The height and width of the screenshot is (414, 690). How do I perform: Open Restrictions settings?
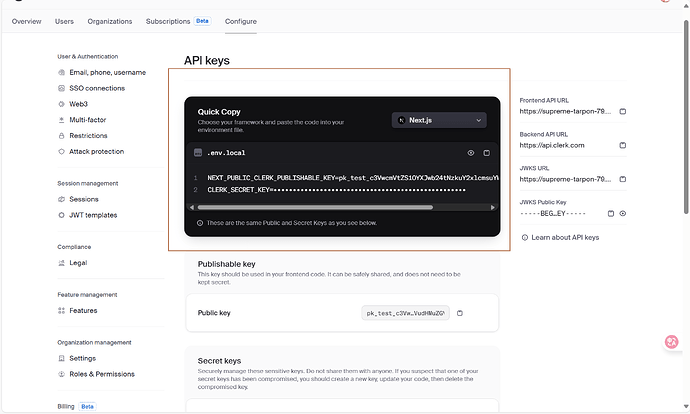(88, 136)
